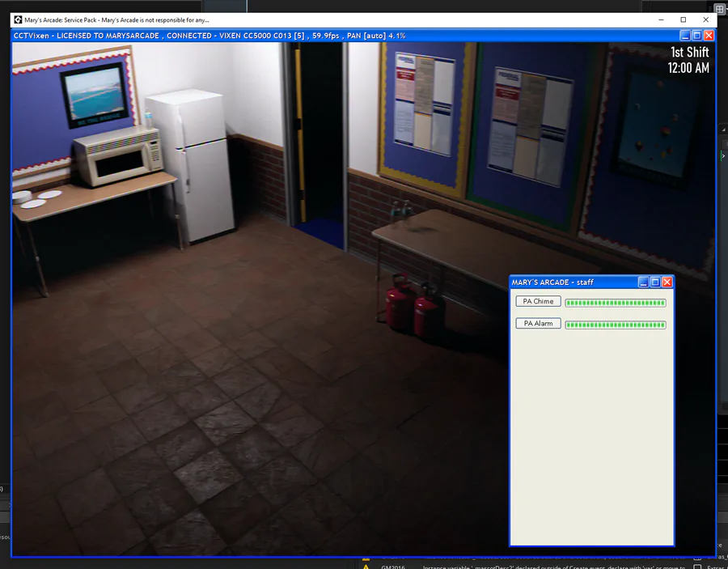Minimize the MARY'S ARCADE - staff window
This screenshot has height=569, width=728.
tap(643, 282)
